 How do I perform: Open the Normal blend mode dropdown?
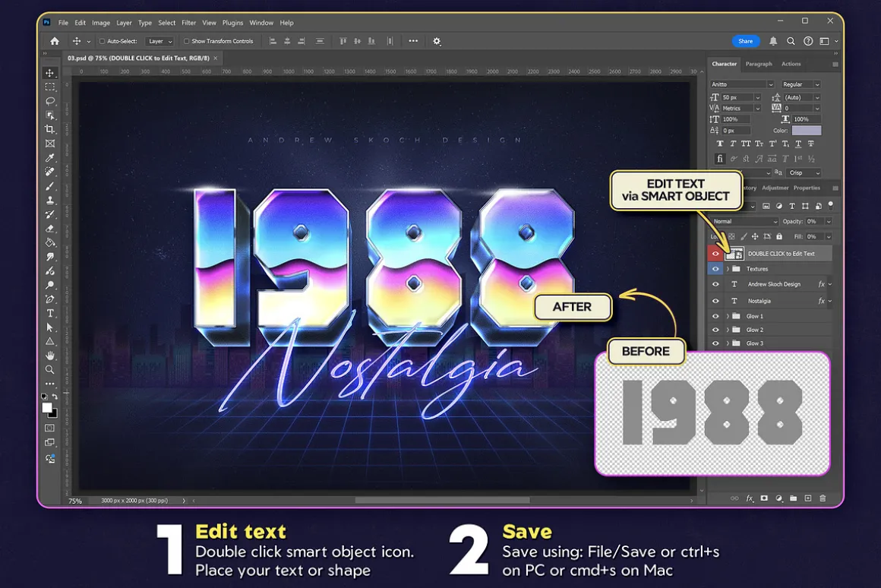[745, 222]
